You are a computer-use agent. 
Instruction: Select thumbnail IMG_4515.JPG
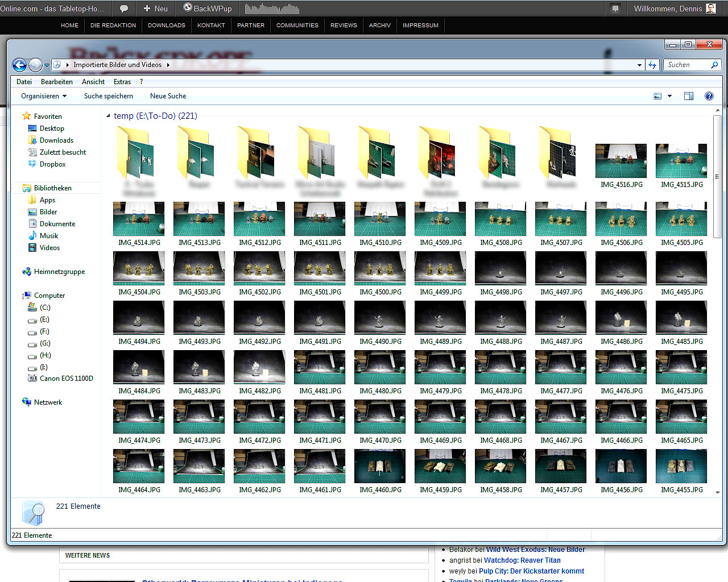point(681,166)
